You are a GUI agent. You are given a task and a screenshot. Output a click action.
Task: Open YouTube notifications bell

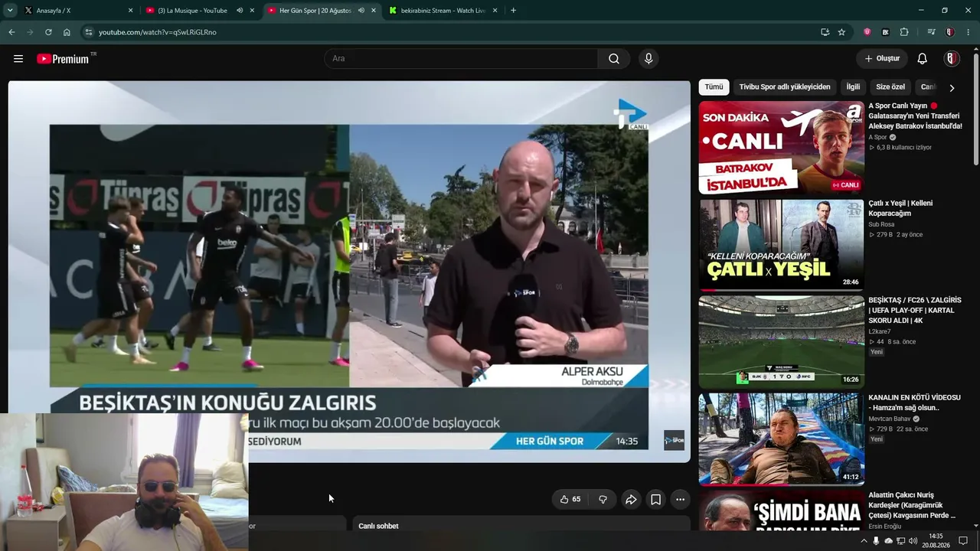(x=923, y=59)
